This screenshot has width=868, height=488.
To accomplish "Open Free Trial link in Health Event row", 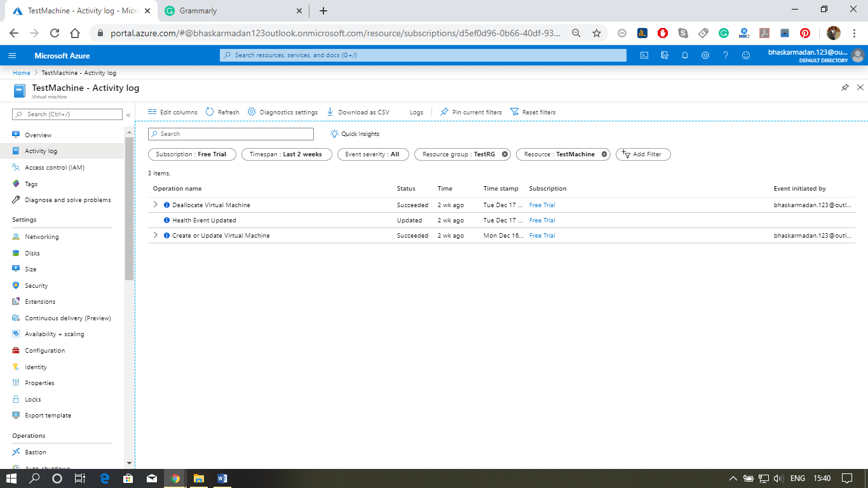I will tap(542, 220).
